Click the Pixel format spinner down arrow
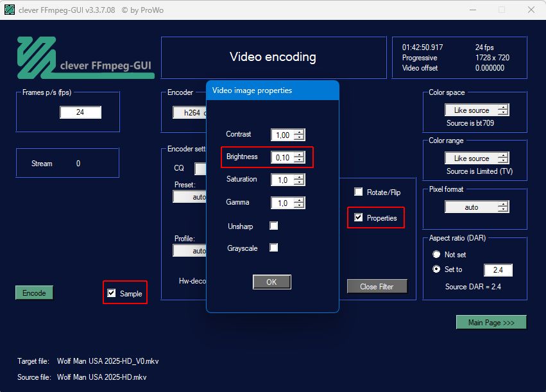 pyautogui.click(x=503, y=209)
